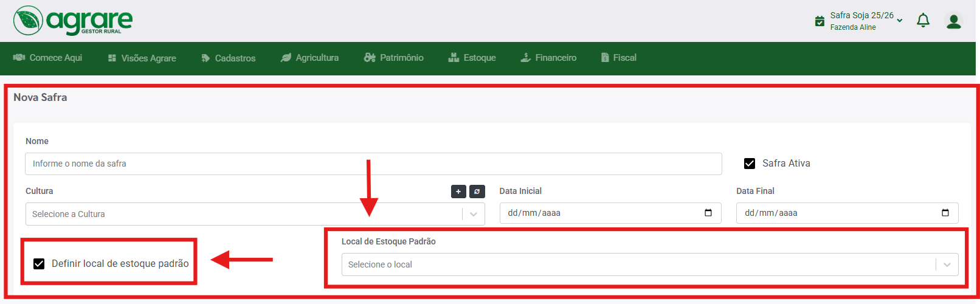Click the Agrare leaf logo
The height and width of the screenshot is (304, 980).
point(28,21)
